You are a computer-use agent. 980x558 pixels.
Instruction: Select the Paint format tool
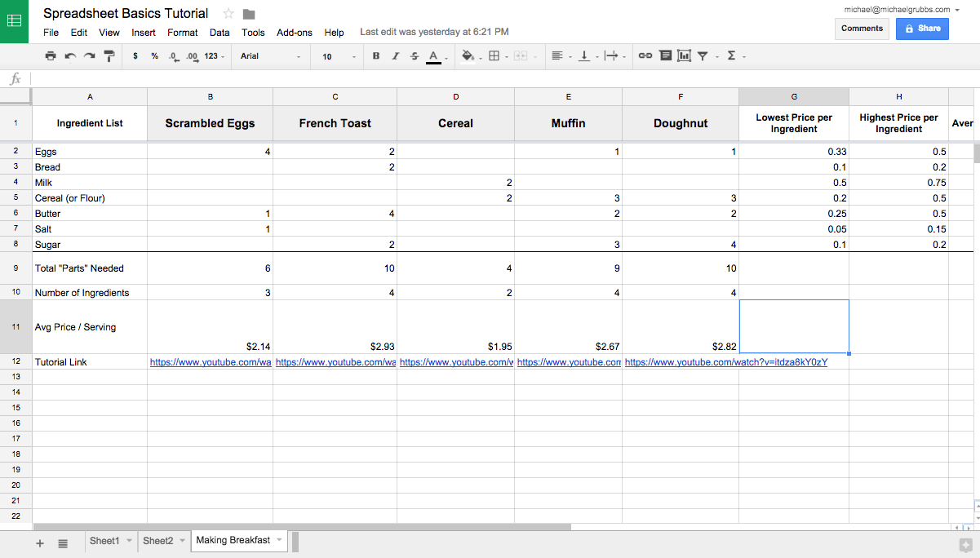click(x=109, y=55)
